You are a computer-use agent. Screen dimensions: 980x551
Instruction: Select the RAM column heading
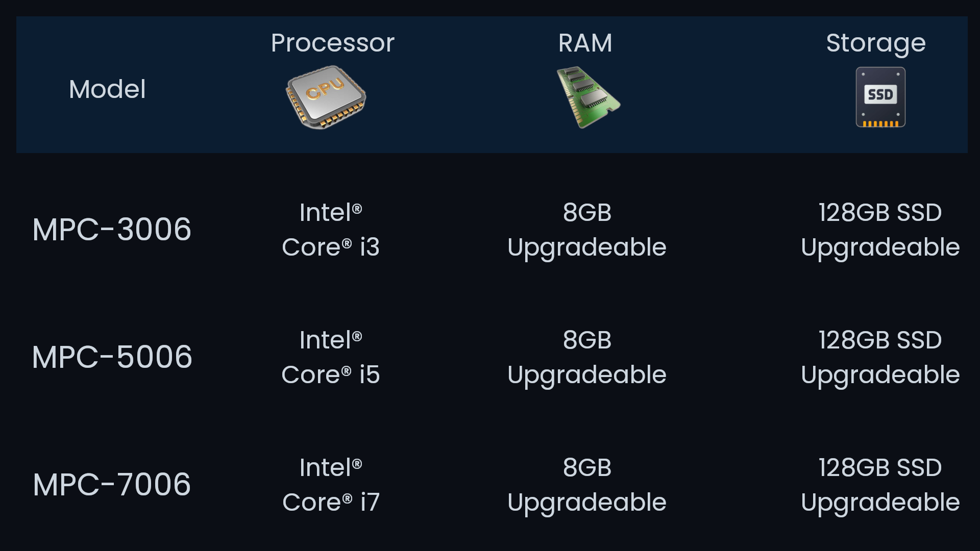click(585, 43)
